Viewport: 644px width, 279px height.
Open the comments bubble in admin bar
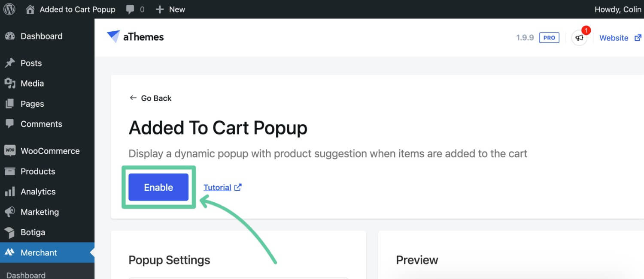[130, 9]
